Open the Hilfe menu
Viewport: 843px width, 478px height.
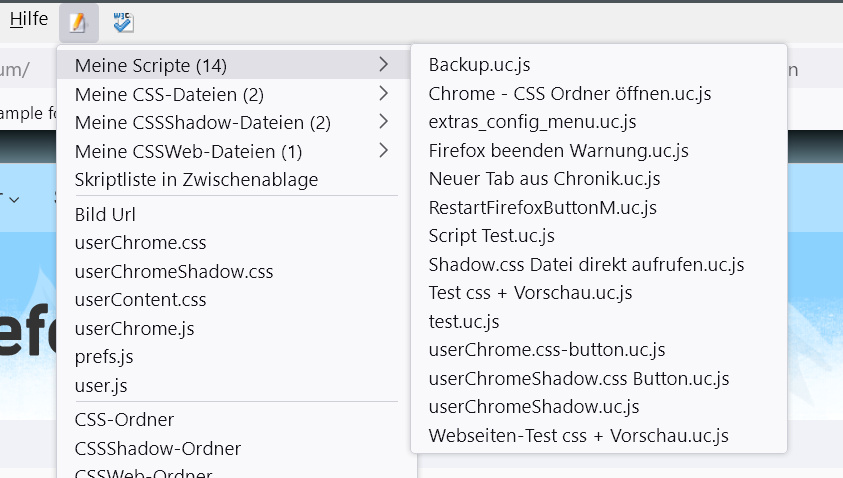tap(29, 19)
